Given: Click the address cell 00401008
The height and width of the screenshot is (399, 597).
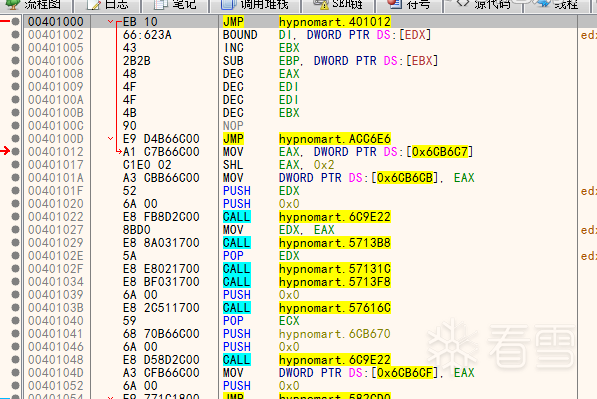Looking at the screenshot, I should pyautogui.click(x=56, y=73).
